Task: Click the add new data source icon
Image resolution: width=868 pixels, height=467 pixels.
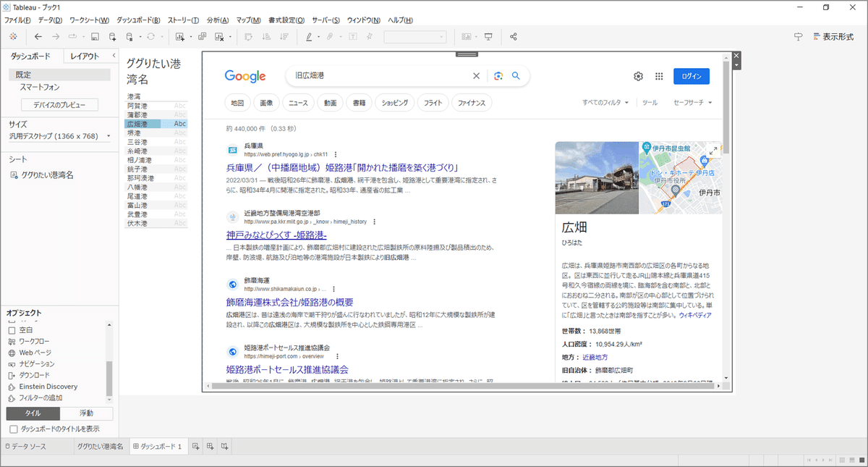Action: 113,36
